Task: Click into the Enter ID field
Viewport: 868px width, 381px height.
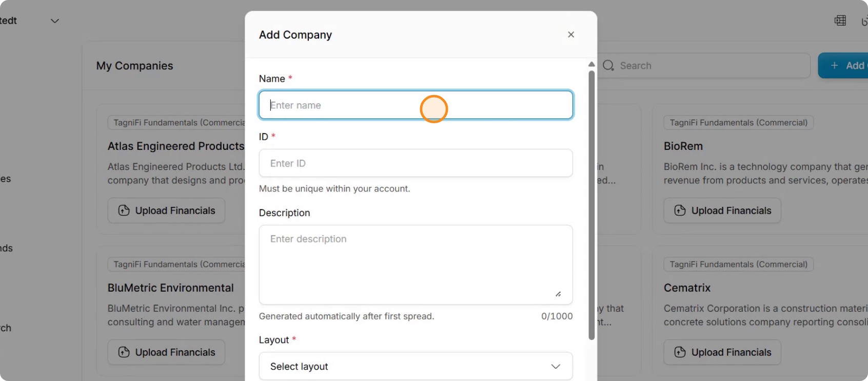Action: (x=416, y=163)
